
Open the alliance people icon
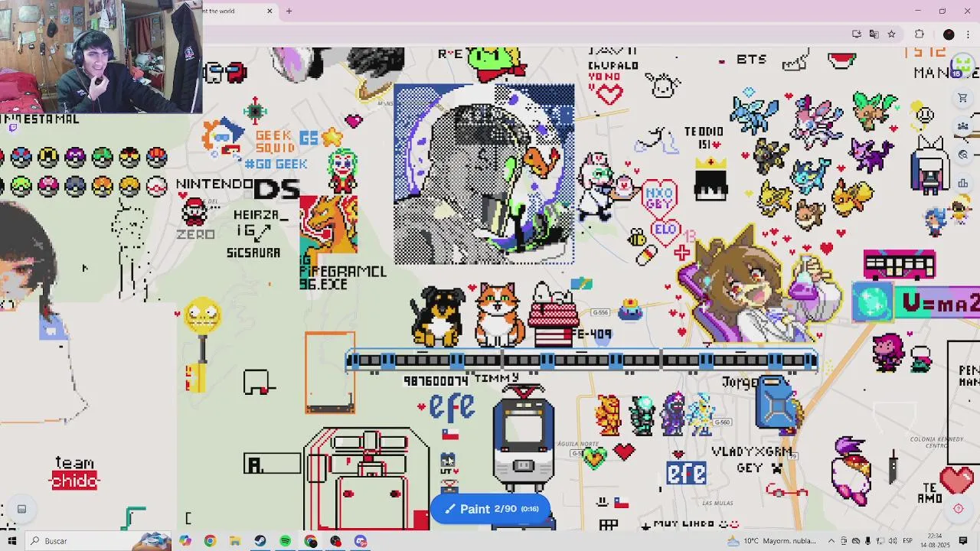pos(963,126)
